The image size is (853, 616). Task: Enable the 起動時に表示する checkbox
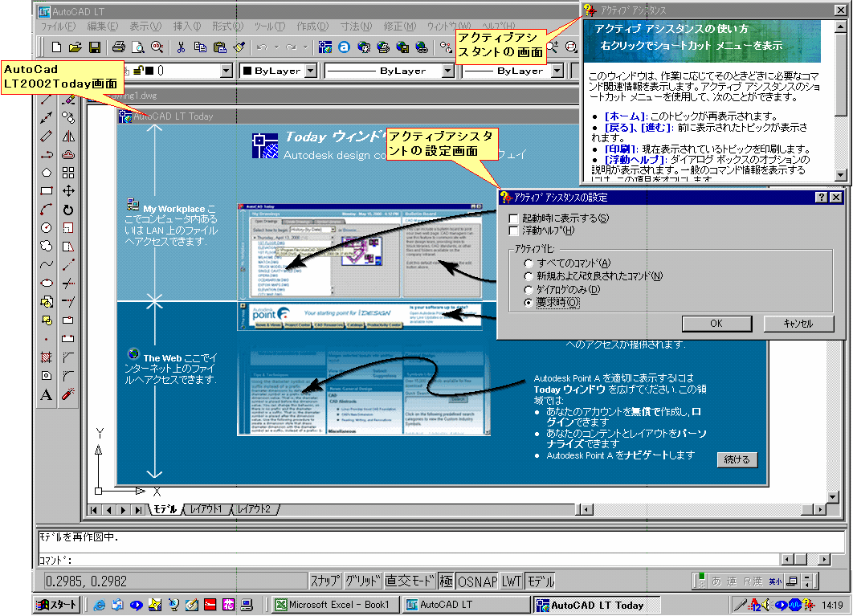point(513,218)
